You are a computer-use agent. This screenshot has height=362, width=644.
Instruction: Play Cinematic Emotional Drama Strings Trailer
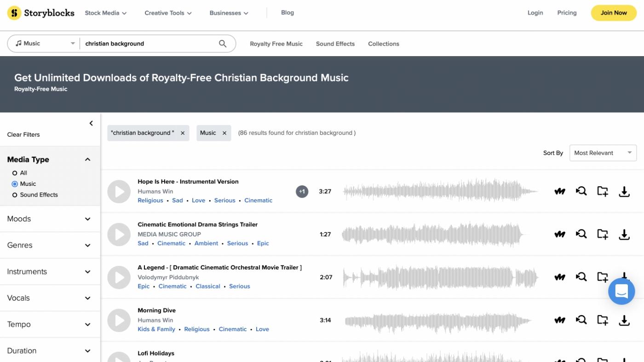click(119, 235)
